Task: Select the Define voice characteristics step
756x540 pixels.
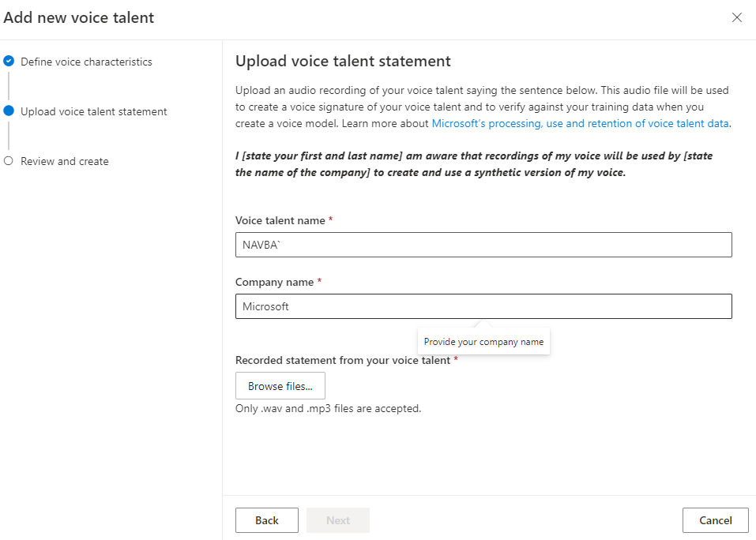Action: [87, 61]
